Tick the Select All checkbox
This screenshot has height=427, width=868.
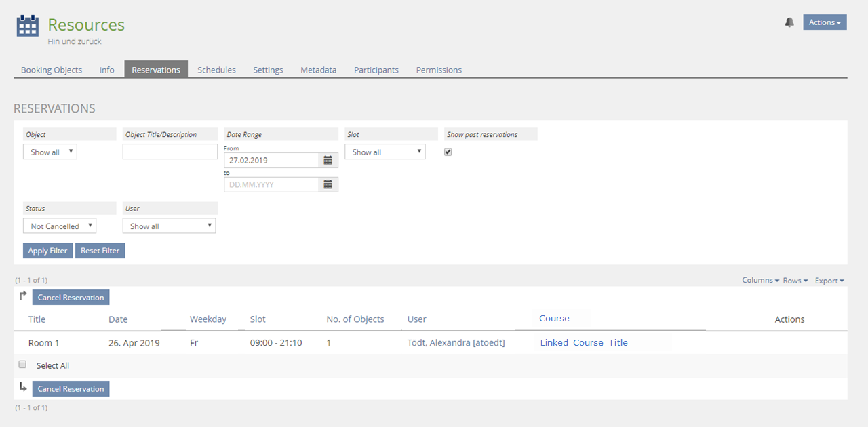coord(22,365)
